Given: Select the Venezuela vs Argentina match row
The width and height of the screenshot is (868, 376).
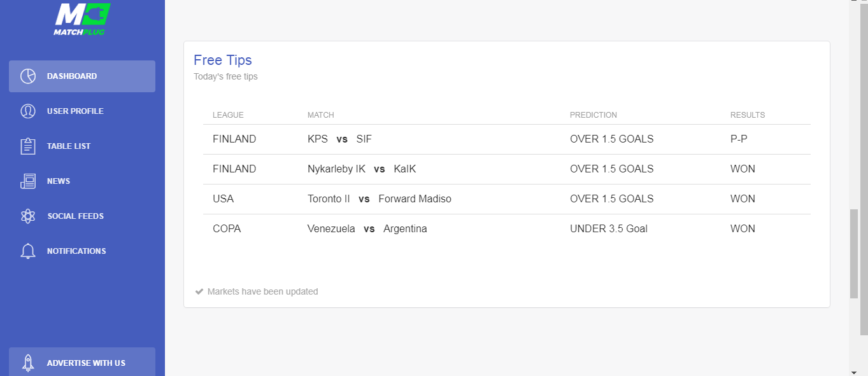Looking at the screenshot, I should tap(507, 229).
